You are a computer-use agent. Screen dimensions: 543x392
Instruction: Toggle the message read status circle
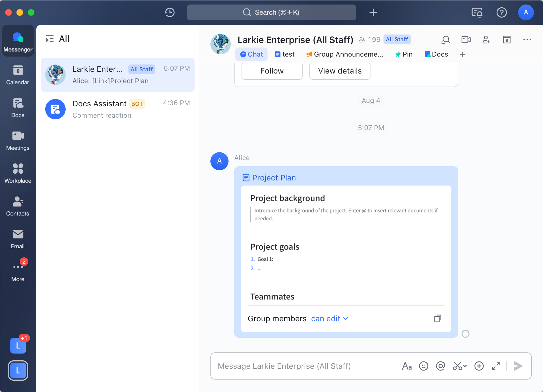click(465, 334)
